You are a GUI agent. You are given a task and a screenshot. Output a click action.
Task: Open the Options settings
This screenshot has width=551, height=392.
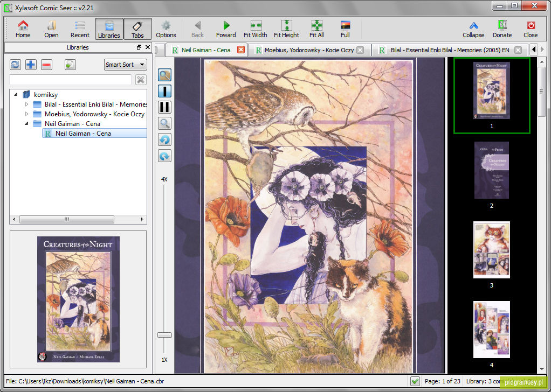166,29
